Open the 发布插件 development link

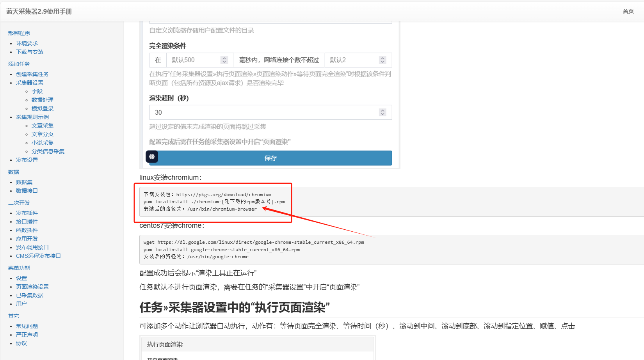[x=27, y=213]
